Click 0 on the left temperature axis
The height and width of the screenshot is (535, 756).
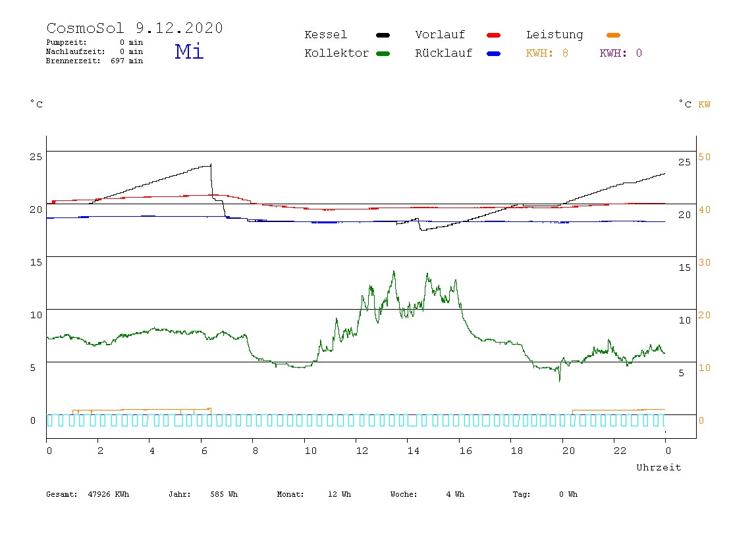click(x=33, y=420)
